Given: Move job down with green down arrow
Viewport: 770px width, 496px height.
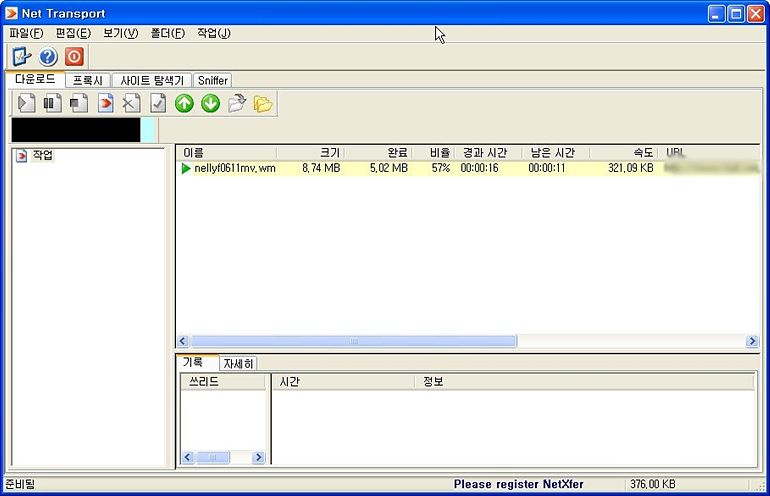Looking at the screenshot, I should (211, 104).
